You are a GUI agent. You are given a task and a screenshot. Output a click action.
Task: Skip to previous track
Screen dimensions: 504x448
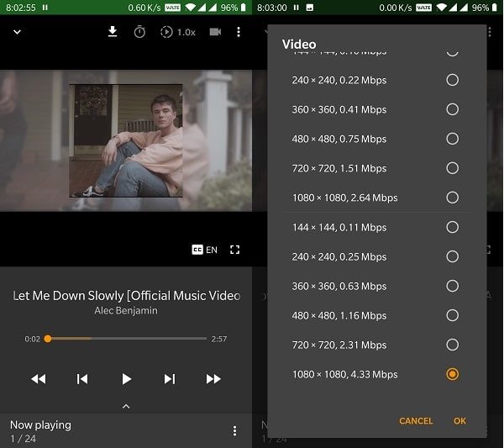(82, 379)
